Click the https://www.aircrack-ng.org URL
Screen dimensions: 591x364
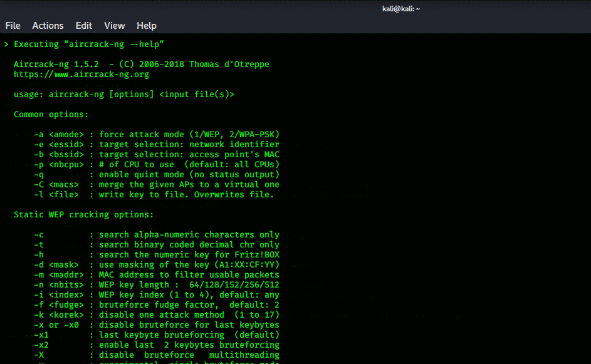tap(81, 74)
